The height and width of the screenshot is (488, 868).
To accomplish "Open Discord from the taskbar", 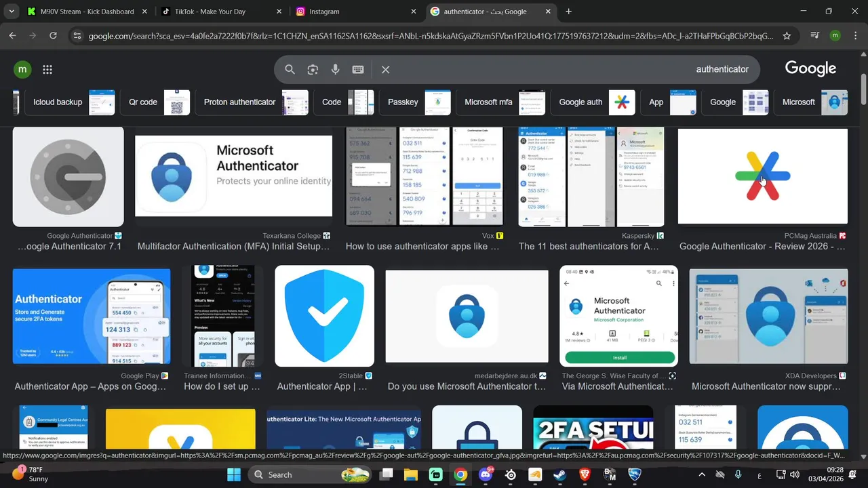I will 486,474.
